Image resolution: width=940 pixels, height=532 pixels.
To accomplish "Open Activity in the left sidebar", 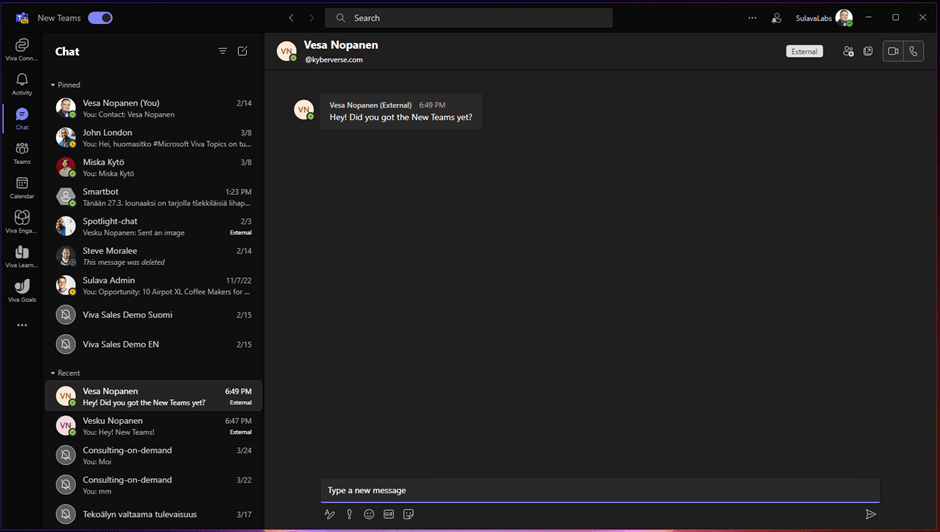I will pyautogui.click(x=22, y=84).
